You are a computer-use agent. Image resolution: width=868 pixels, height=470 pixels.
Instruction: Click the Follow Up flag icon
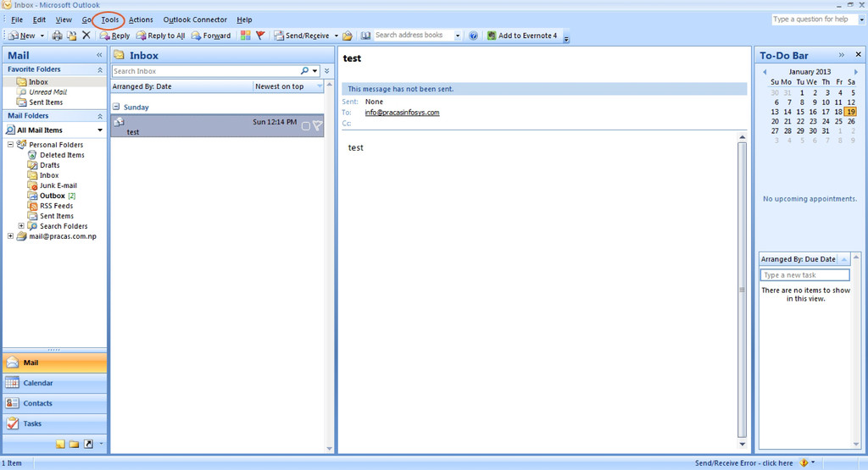click(260, 36)
